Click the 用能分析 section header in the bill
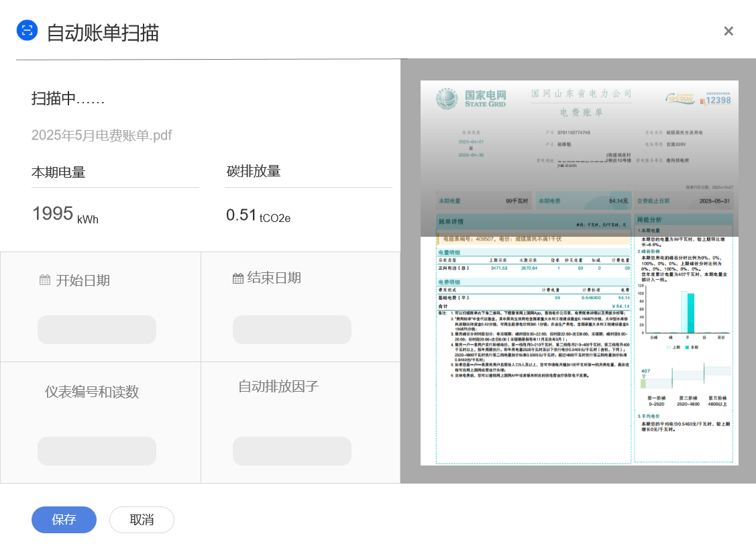Image resolution: width=756 pixels, height=550 pixels. click(649, 220)
